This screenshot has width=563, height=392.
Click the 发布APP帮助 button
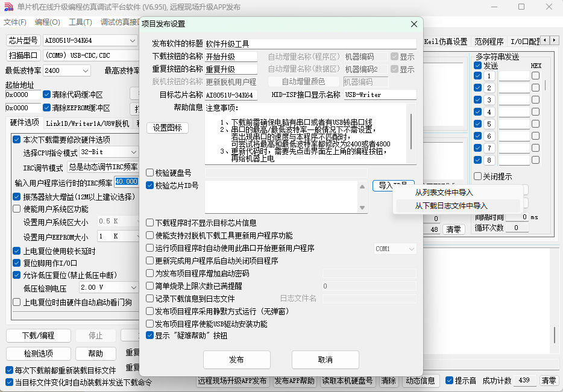point(294,381)
